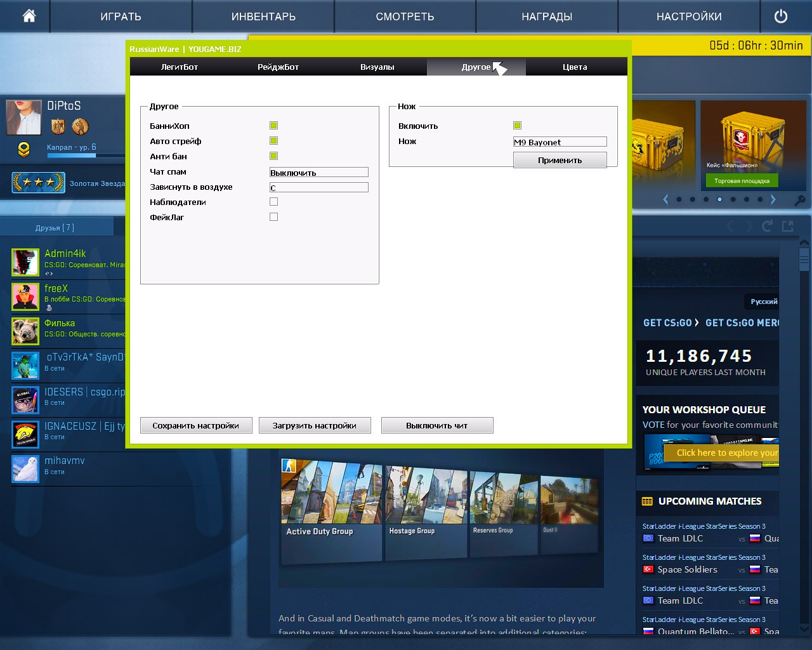Image resolution: width=812 pixels, height=650 pixels.
Task: Click the UPCOMING MATCHES list icon
Action: (x=647, y=501)
